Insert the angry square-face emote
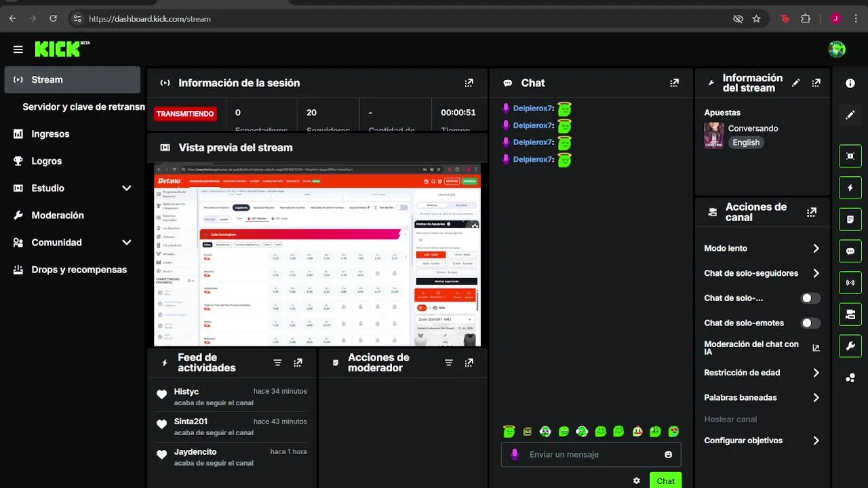This screenshot has height=488, width=868. point(528,431)
